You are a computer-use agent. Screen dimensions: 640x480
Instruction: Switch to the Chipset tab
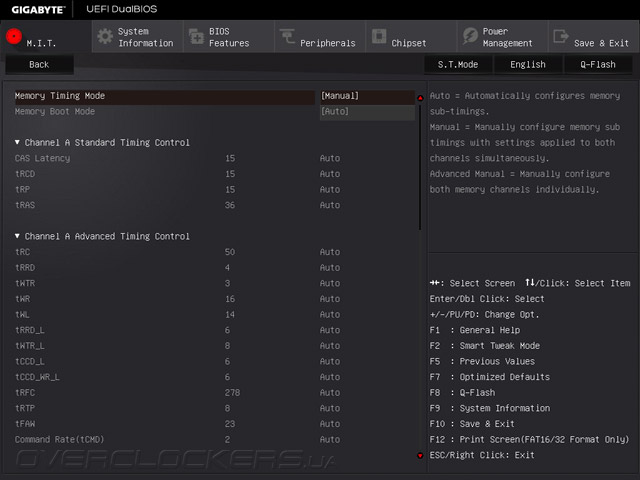408,43
